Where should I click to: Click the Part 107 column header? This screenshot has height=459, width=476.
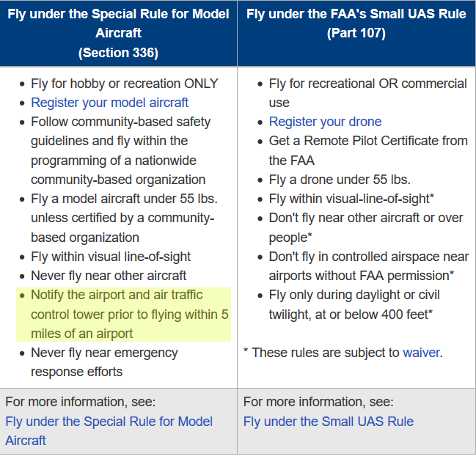[356, 24]
